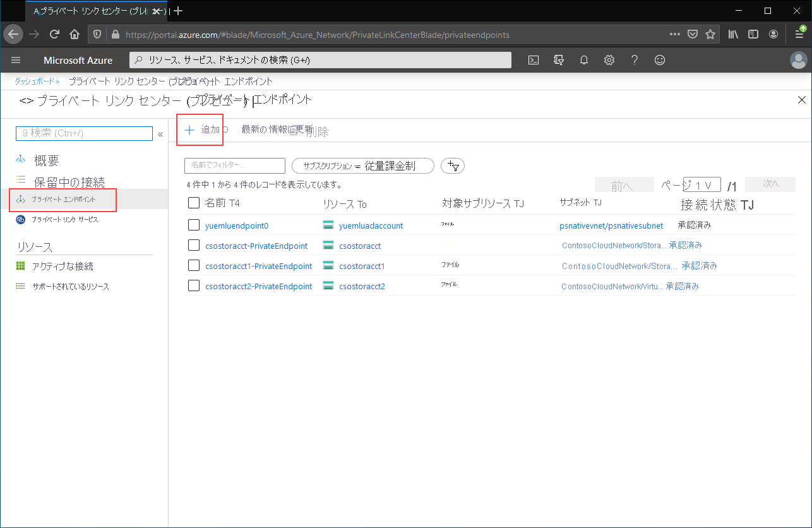Open the csostoracct2-PrivateEndpoint endpoint link

point(259,286)
